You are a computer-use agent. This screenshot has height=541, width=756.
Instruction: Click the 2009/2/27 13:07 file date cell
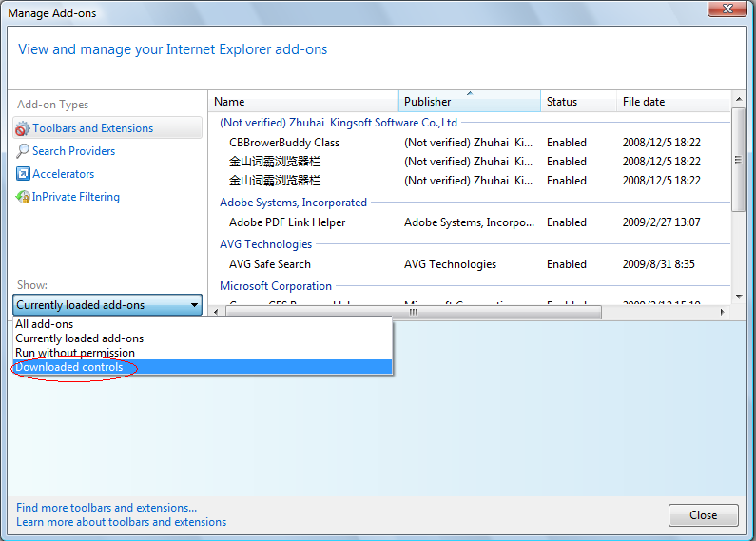pyautogui.click(x=661, y=222)
